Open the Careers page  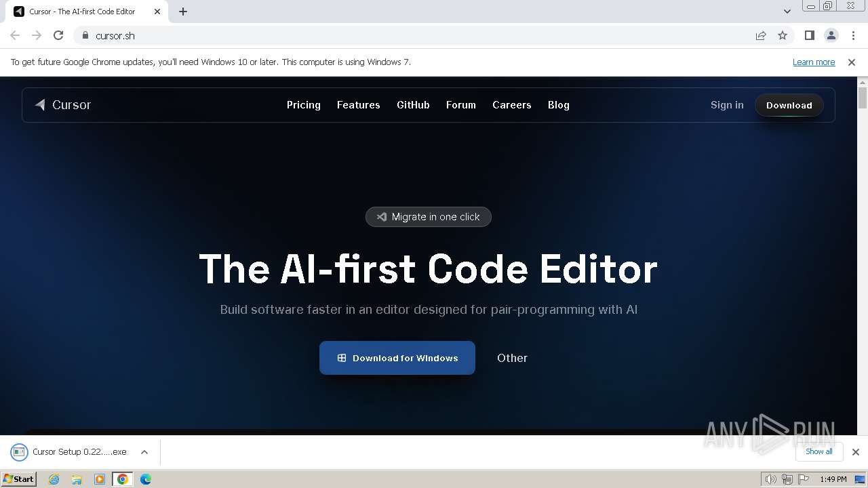[x=512, y=105]
